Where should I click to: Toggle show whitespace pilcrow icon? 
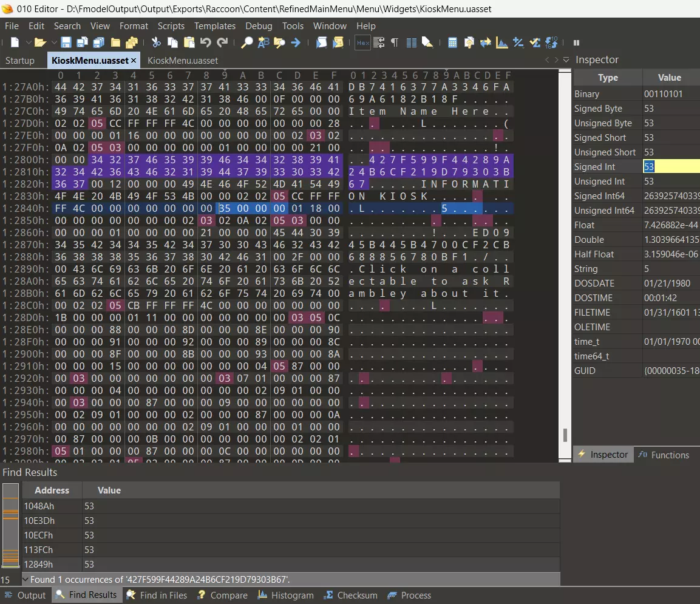(x=395, y=42)
